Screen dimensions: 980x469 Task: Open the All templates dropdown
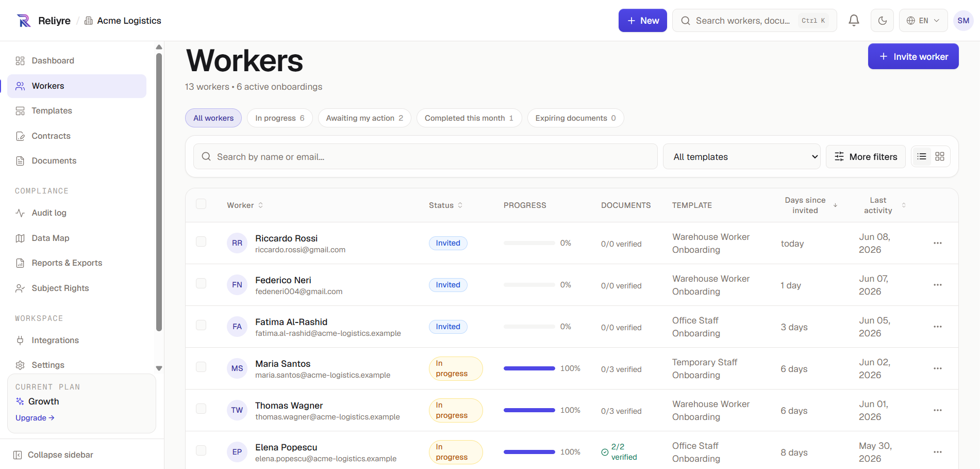741,157
